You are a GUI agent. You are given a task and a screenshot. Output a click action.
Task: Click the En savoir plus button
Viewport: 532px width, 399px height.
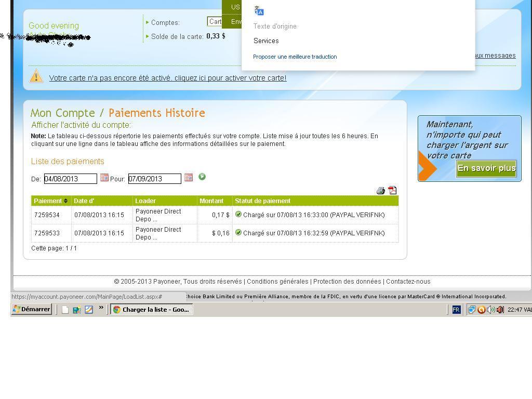(x=486, y=168)
